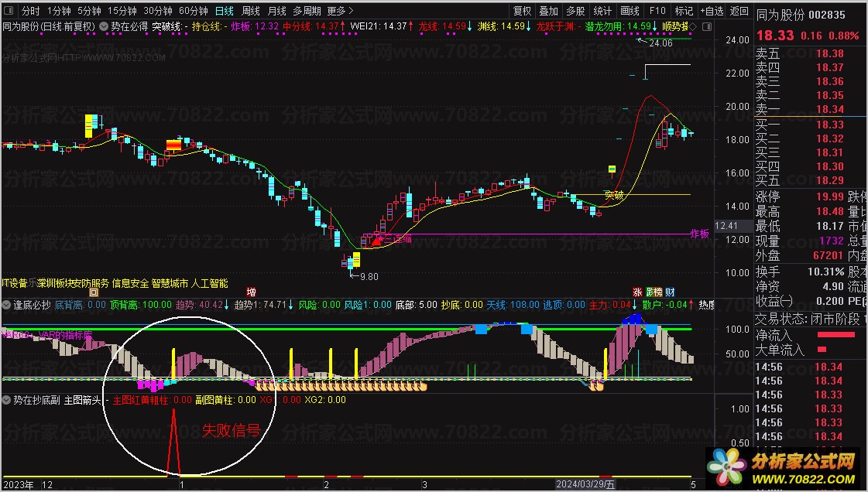868x492 pixels.
Task: Click the 多股 multi-stock button
Action: coord(576,11)
